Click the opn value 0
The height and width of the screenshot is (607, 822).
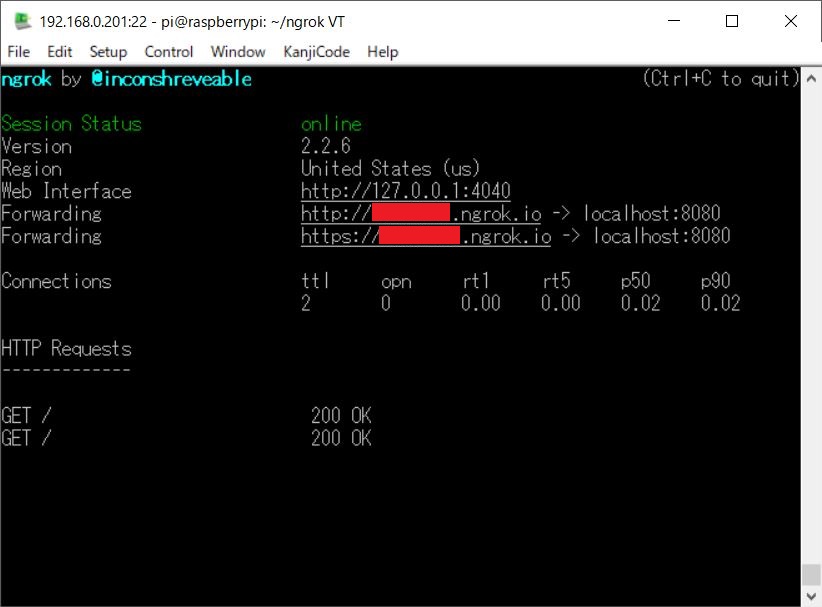pyautogui.click(x=386, y=303)
